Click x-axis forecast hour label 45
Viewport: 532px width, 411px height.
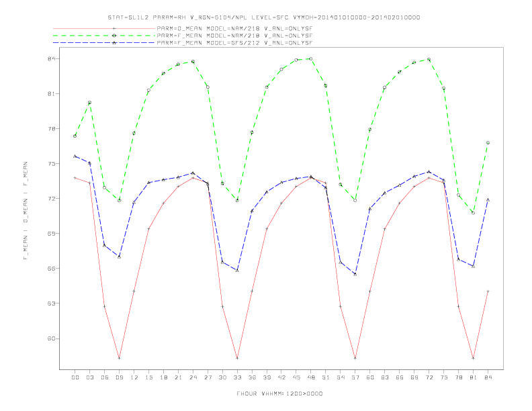296,377
